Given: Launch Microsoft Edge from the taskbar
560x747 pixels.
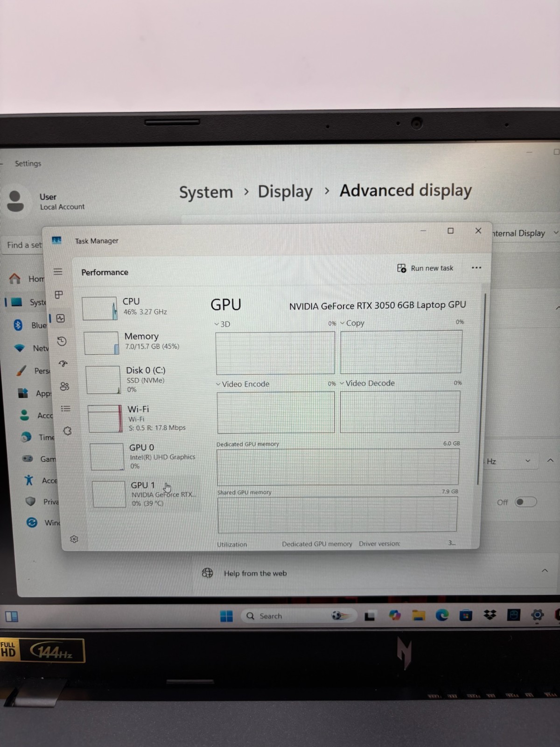Looking at the screenshot, I should coord(442,615).
